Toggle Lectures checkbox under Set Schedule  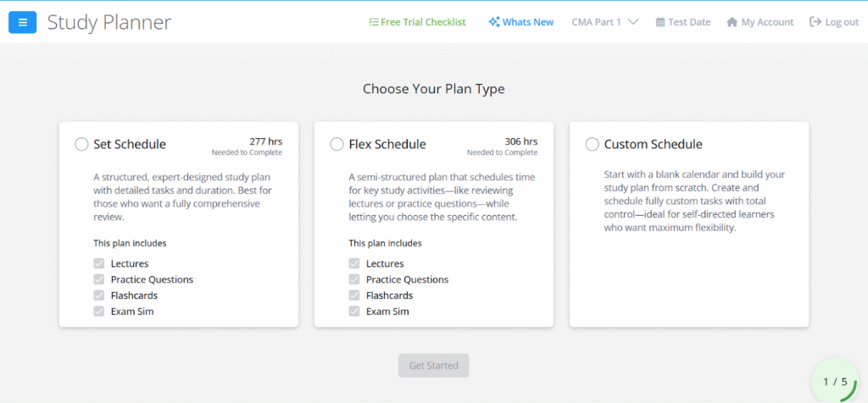99,263
